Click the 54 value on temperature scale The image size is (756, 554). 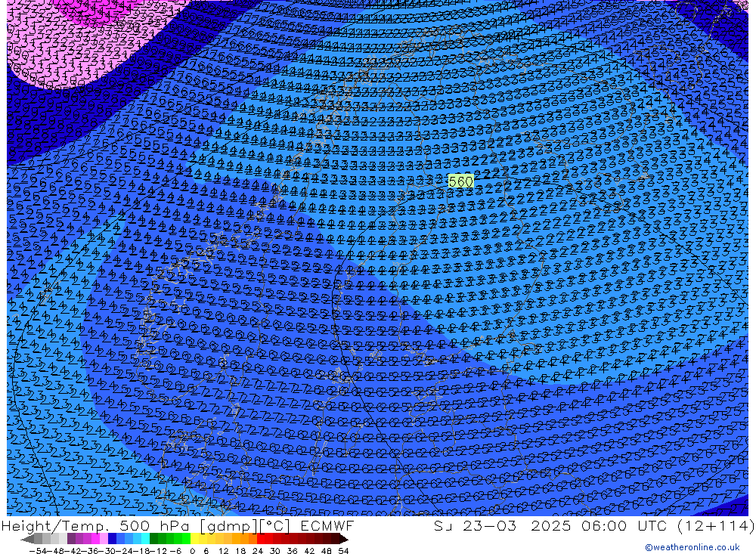click(x=343, y=551)
